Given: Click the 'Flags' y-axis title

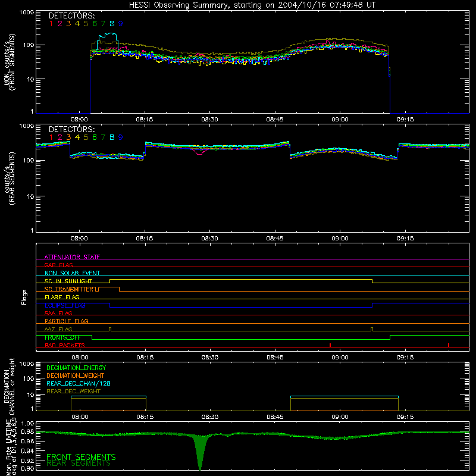Looking at the screenshot, I should pos(24,297).
